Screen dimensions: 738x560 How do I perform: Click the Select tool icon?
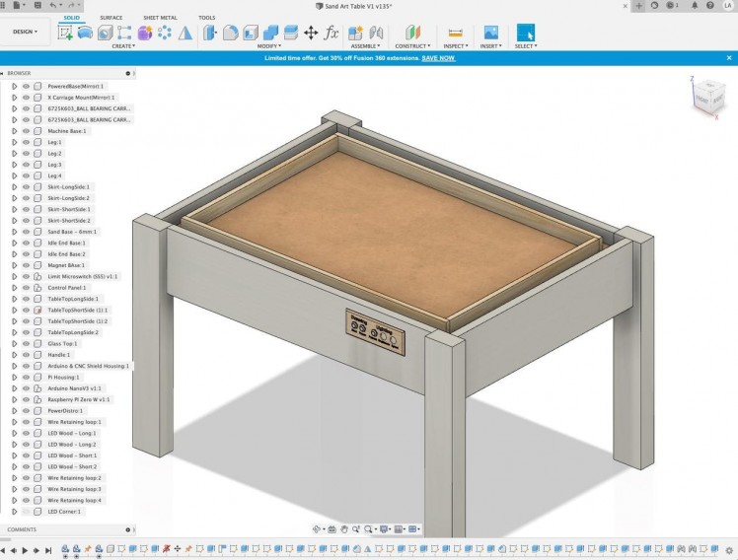525,33
